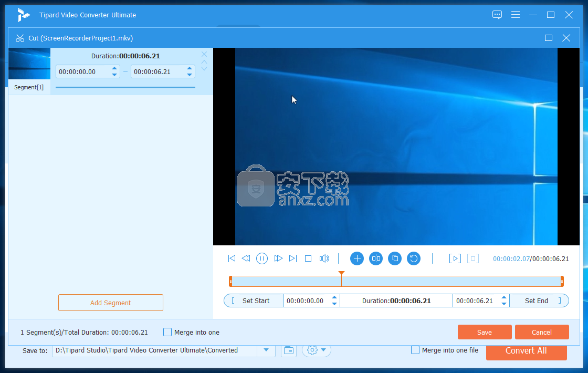Remove Segment[1] with the X icon

(204, 55)
